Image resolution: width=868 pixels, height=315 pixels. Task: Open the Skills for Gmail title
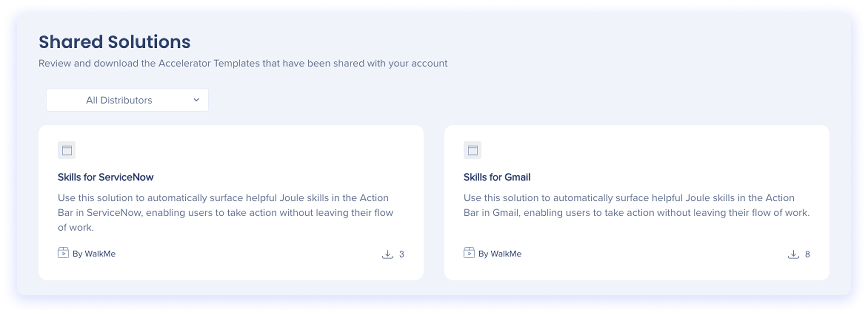(497, 177)
